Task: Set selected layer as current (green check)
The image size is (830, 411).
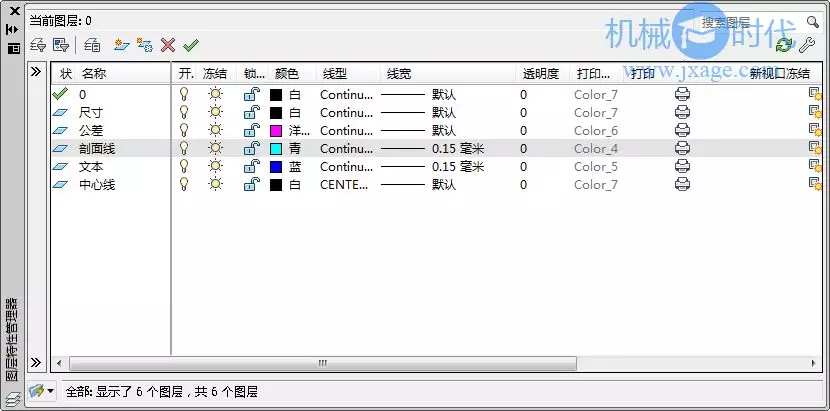Action: (191, 46)
